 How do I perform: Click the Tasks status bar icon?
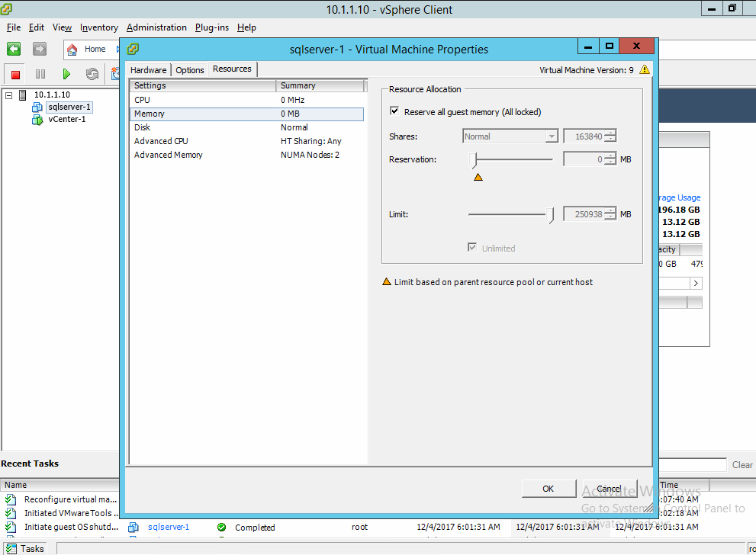tap(11, 548)
